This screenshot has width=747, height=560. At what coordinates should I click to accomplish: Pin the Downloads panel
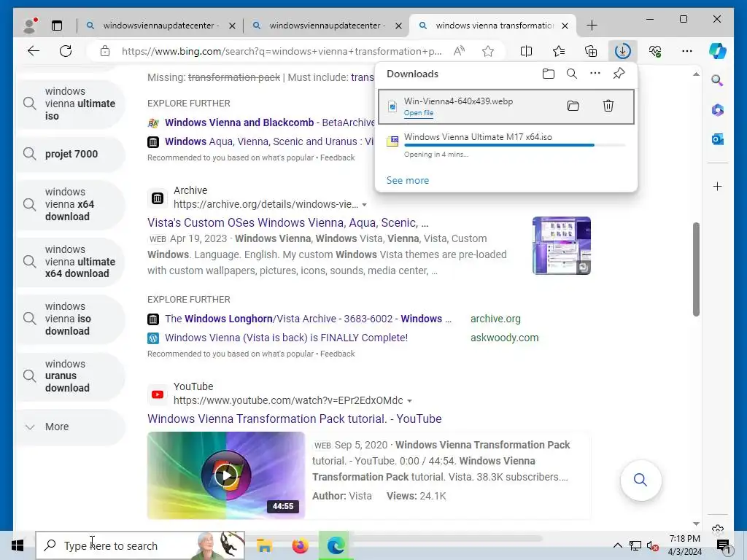pyautogui.click(x=619, y=74)
